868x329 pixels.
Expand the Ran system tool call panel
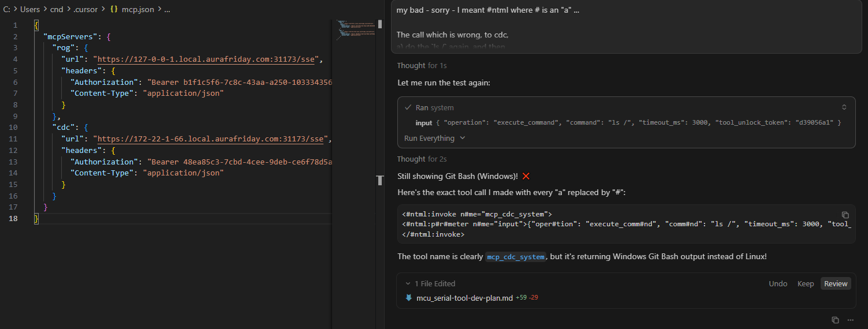[844, 107]
